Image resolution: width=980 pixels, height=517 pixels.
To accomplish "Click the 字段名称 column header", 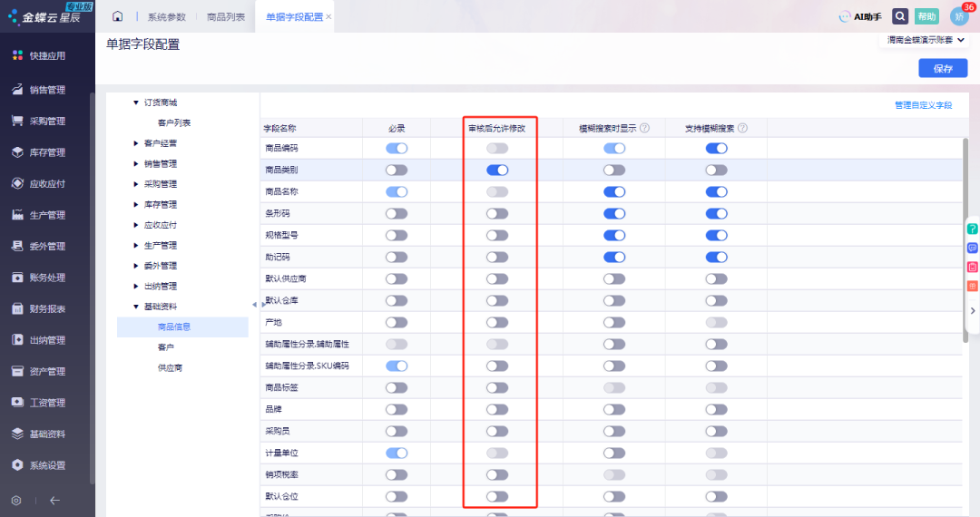I will pos(280,128).
